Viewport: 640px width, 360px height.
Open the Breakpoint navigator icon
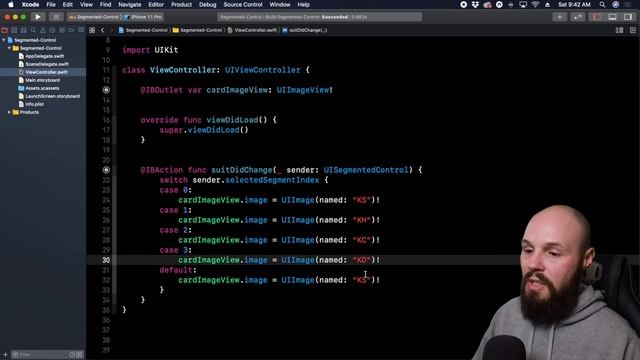(x=71, y=30)
